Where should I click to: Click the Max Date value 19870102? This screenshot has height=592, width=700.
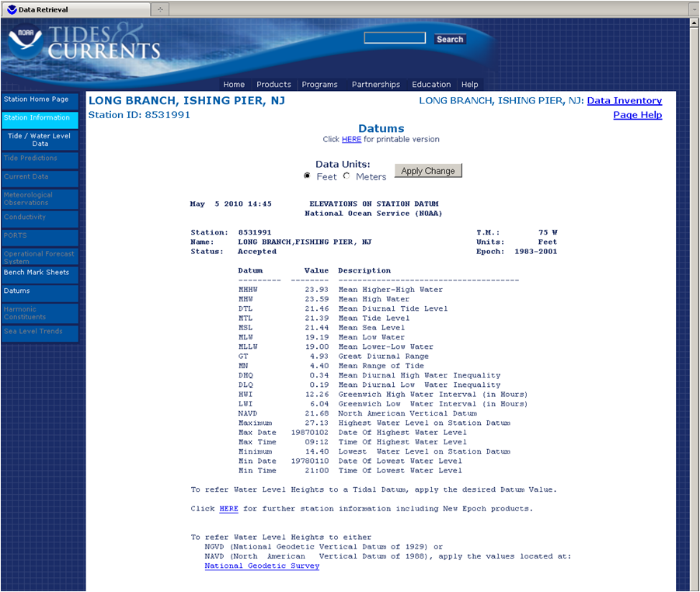(310, 433)
